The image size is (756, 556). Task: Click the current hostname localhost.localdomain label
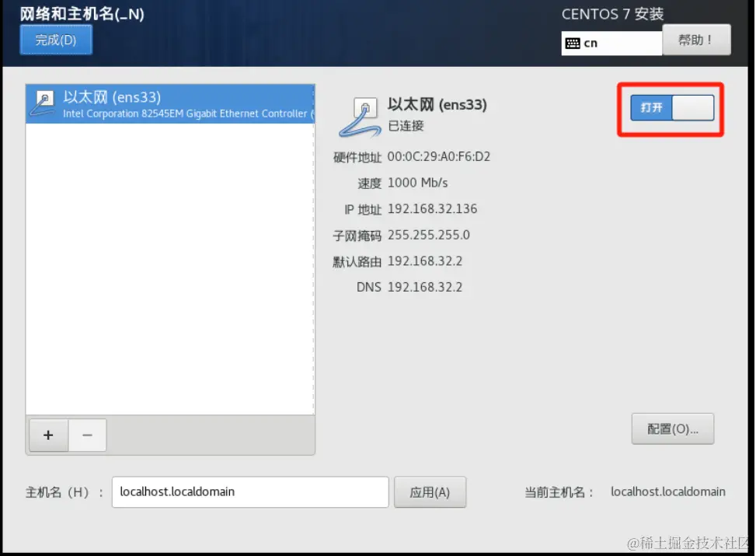(x=667, y=491)
